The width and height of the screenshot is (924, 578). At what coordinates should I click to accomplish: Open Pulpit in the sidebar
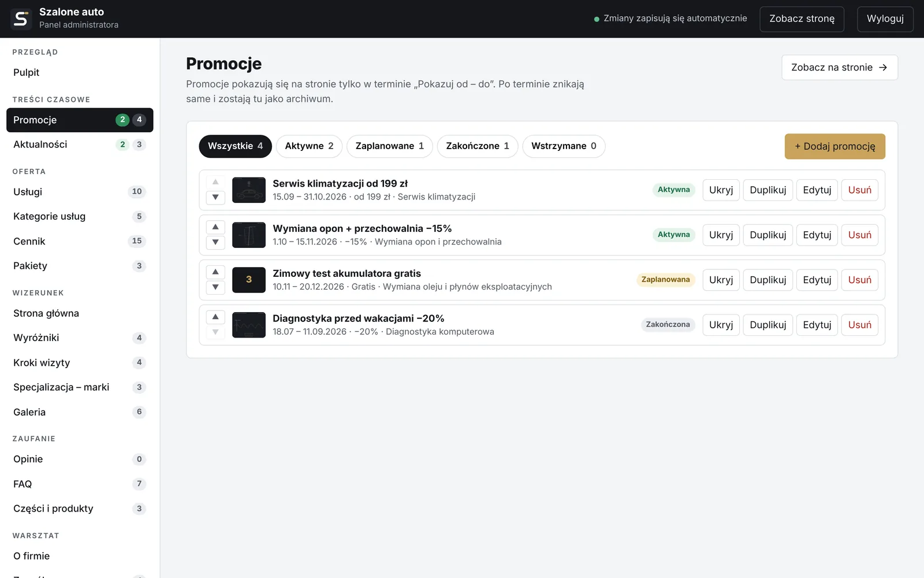80,72
